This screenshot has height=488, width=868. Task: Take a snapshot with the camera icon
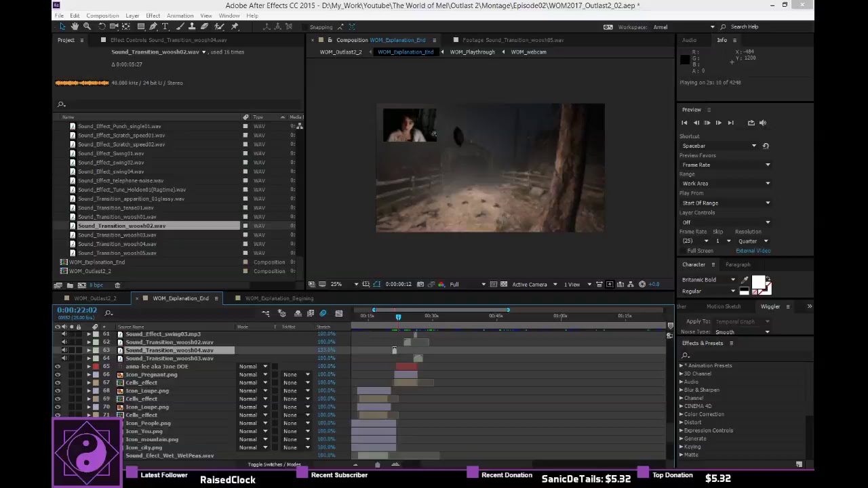point(420,284)
